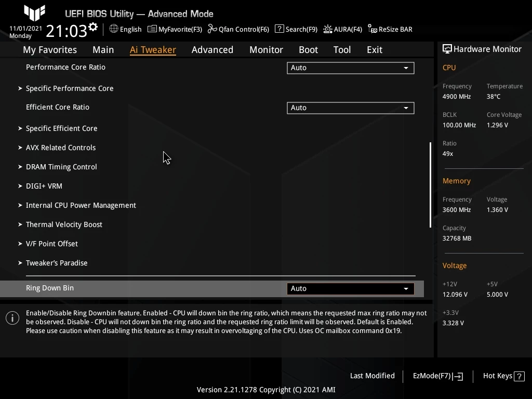
Task: Click the 11/01/2021 date text
Action: coord(26,29)
